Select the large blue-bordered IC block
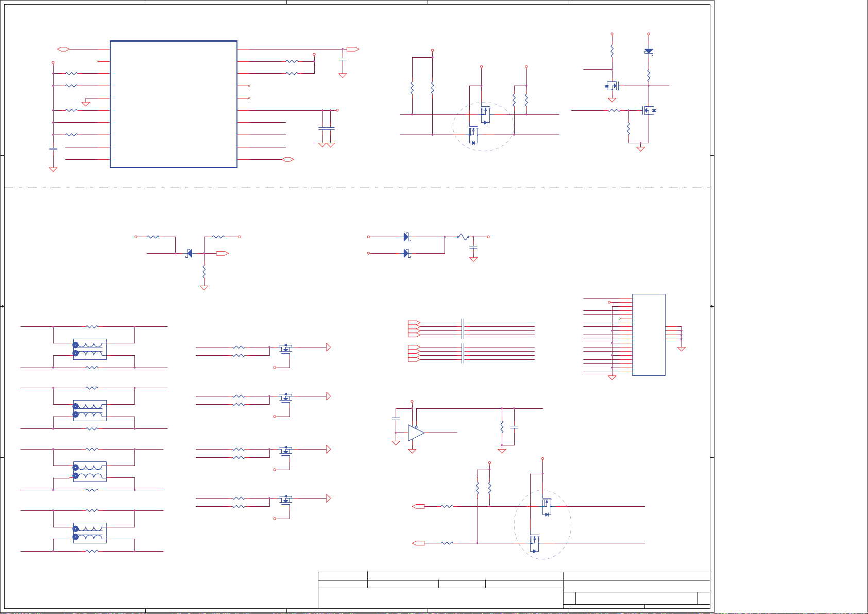This screenshot has height=614, width=868. (174, 104)
